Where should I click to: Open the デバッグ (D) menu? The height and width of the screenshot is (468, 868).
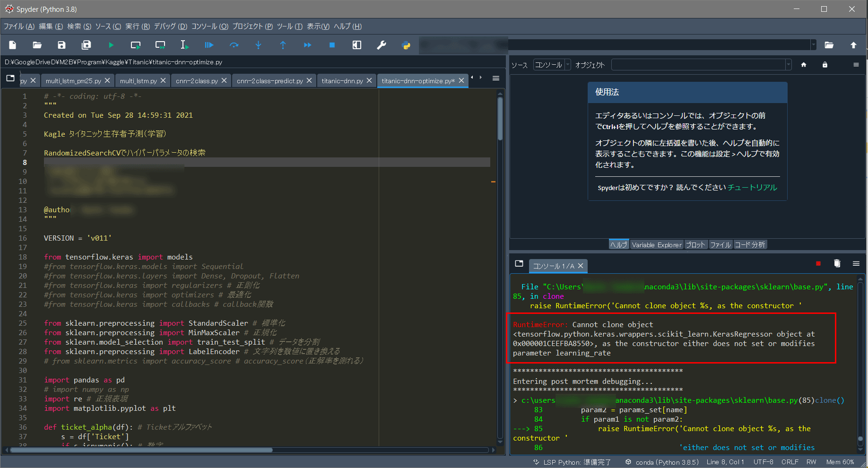point(170,26)
